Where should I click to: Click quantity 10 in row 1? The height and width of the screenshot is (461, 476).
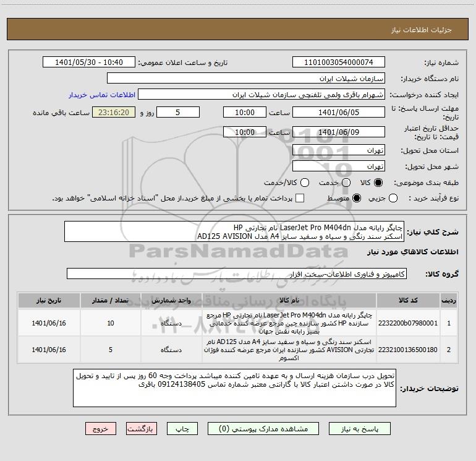coord(111,323)
